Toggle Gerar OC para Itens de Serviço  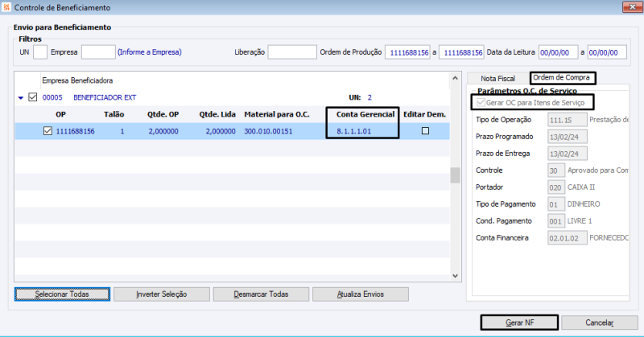pos(481,102)
